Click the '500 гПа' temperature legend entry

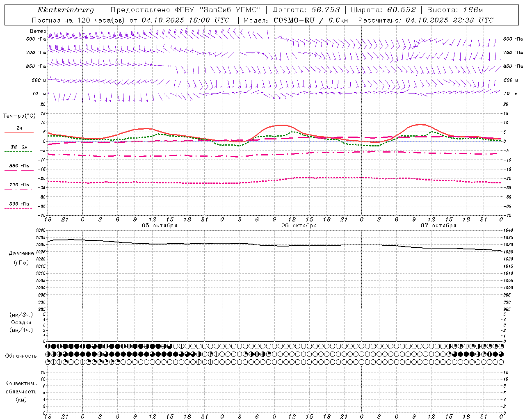pos(19,204)
